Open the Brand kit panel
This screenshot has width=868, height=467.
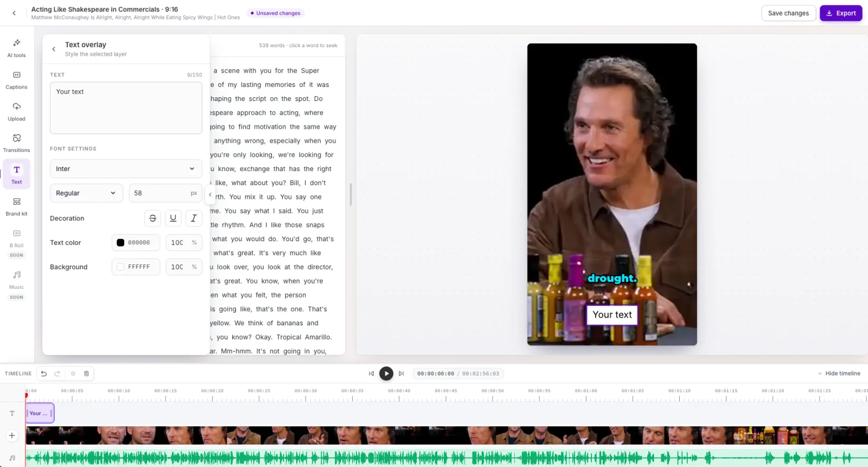(16, 206)
